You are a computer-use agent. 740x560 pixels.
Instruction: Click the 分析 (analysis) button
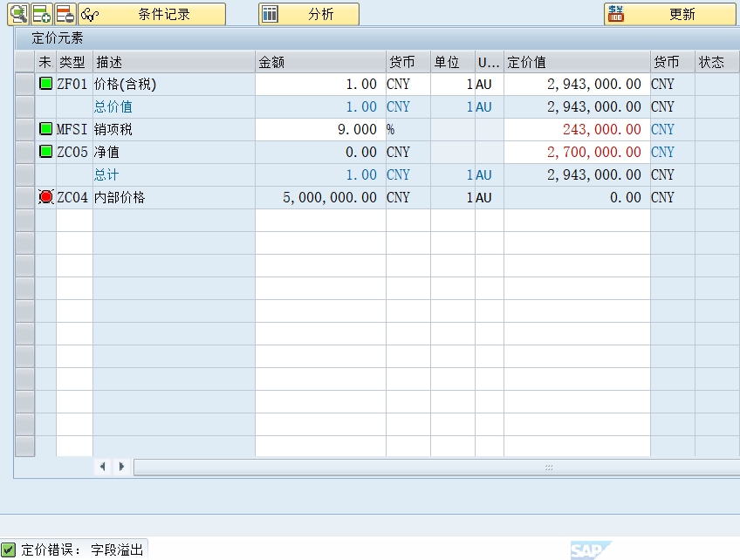pos(309,14)
